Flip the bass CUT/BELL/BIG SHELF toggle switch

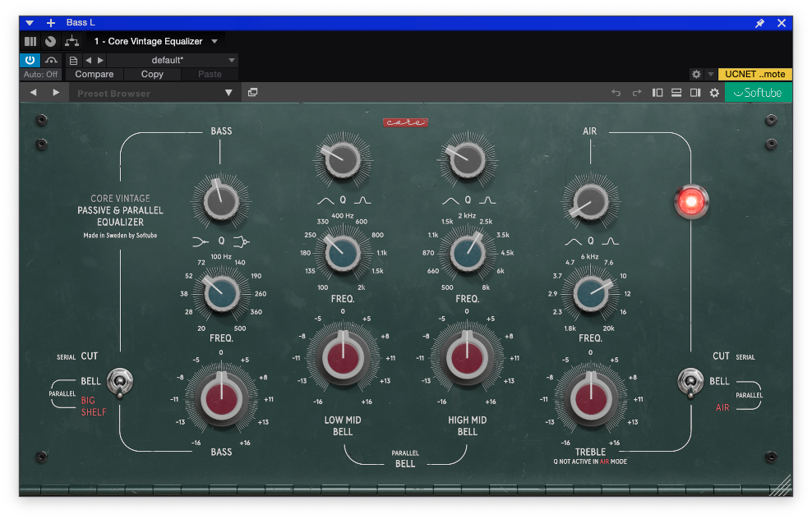[x=120, y=383]
